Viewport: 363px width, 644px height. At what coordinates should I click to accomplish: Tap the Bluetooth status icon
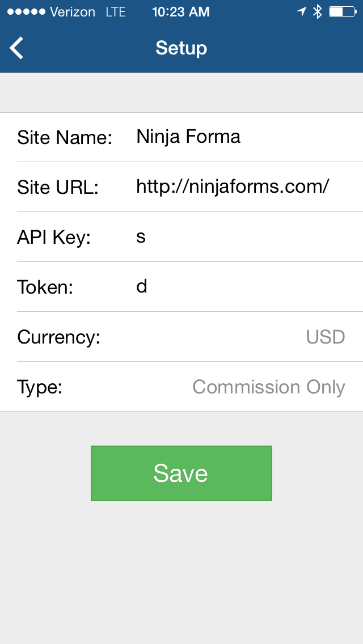pyautogui.click(x=317, y=12)
